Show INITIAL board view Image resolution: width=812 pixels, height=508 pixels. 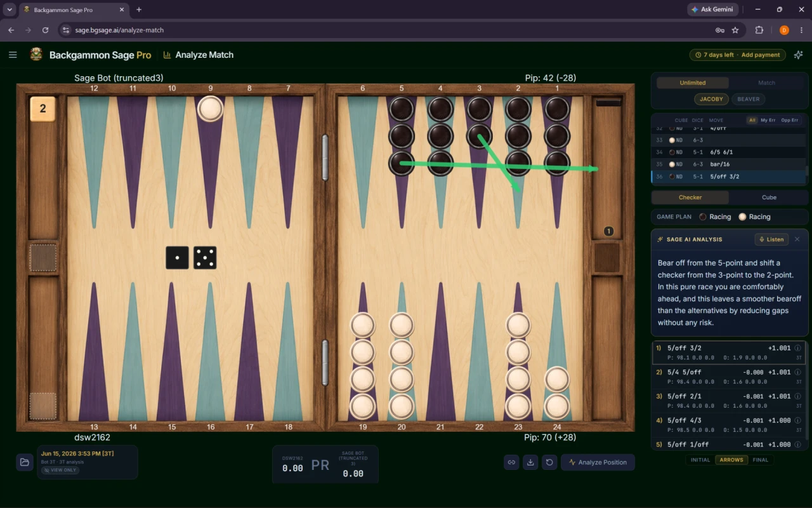click(x=700, y=460)
